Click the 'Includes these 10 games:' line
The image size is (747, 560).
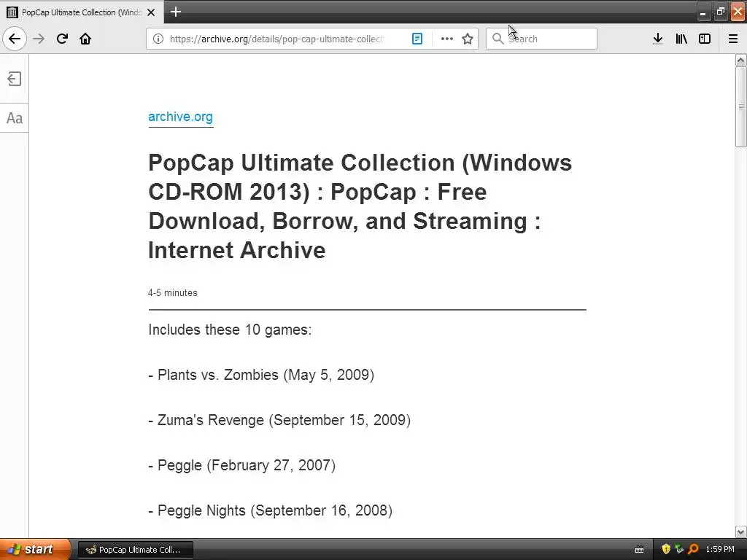230,330
